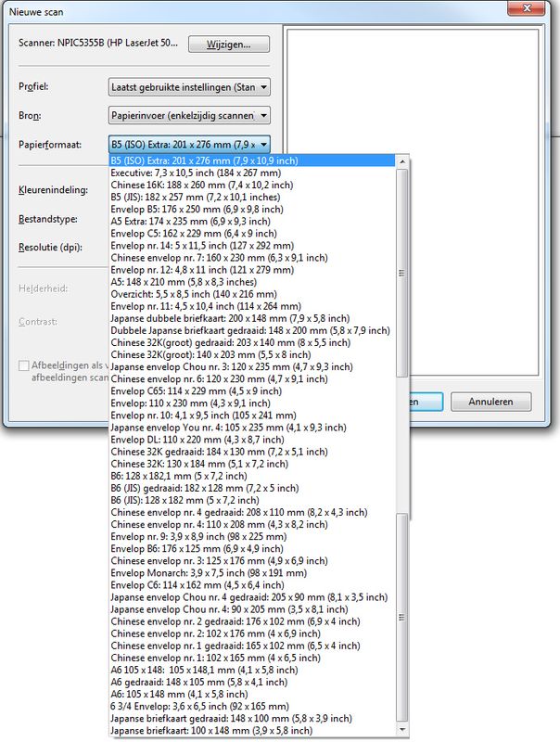Image resolution: width=560 pixels, height=742 pixels.
Task: Click the dropdown list scroll-up arrow
Action: [x=402, y=161]
